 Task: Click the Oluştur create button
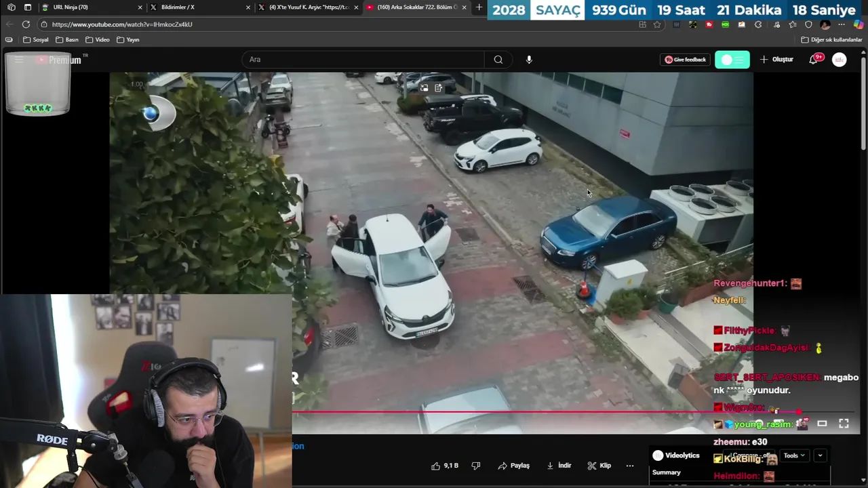776,60
